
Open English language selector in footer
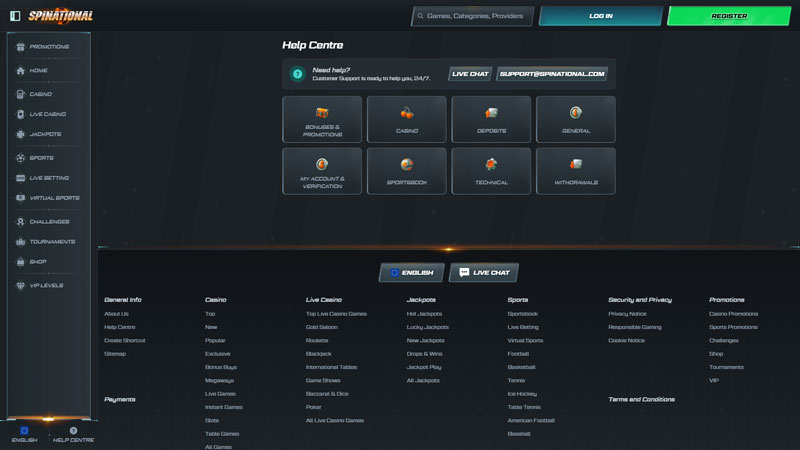pos(412,272)
